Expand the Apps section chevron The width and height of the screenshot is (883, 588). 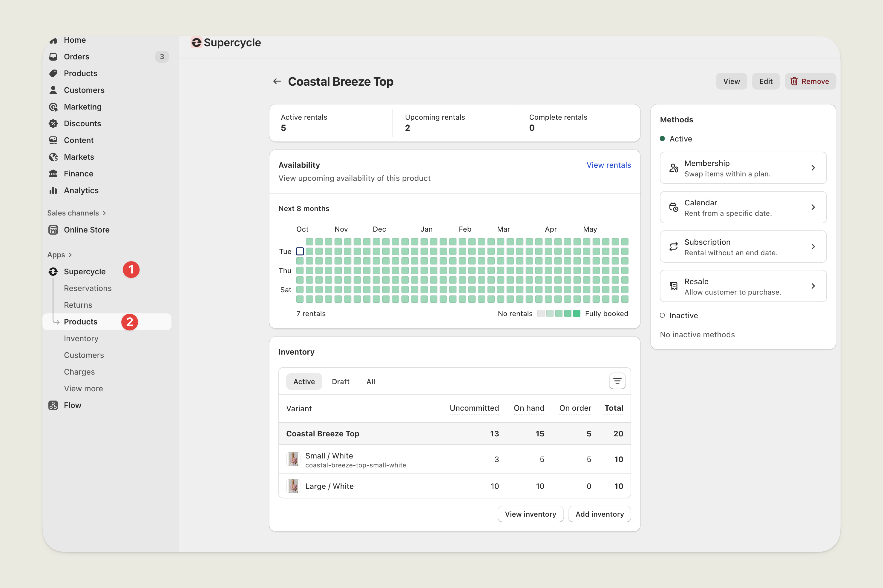pyautogui.click(x=70, y=255)
